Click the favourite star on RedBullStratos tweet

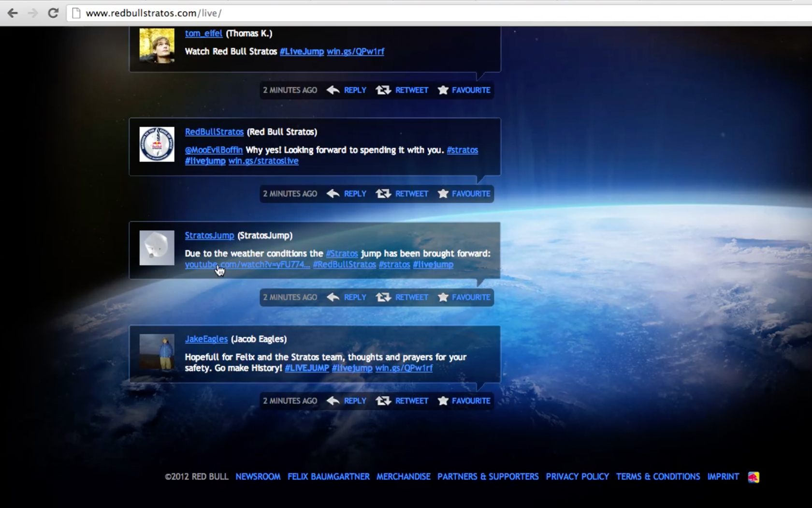tap(443, 194)
